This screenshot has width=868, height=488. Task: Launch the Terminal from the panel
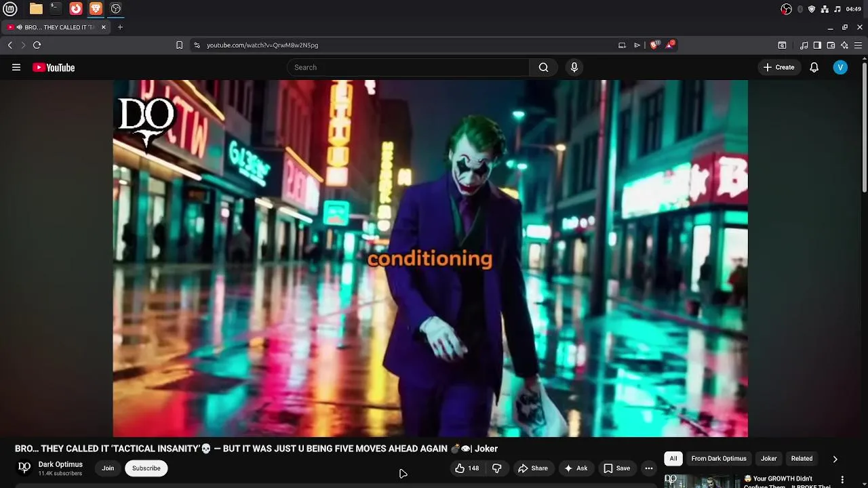point(56,9)
